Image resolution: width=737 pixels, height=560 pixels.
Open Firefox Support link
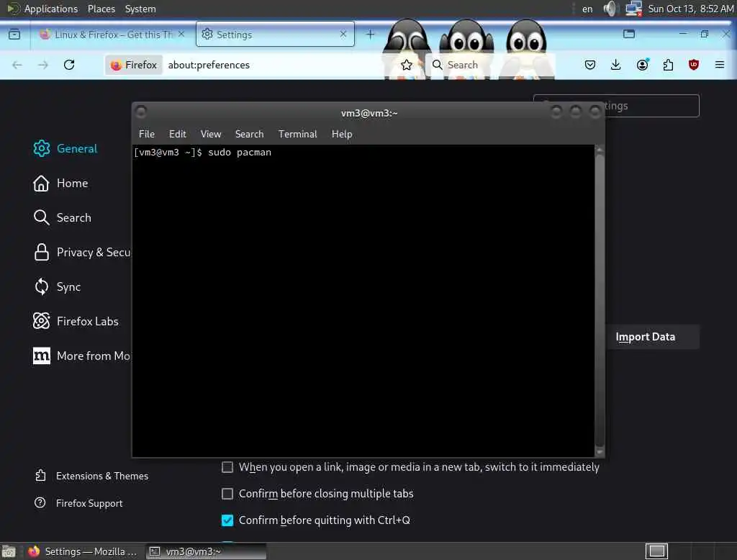click(78, 503)
